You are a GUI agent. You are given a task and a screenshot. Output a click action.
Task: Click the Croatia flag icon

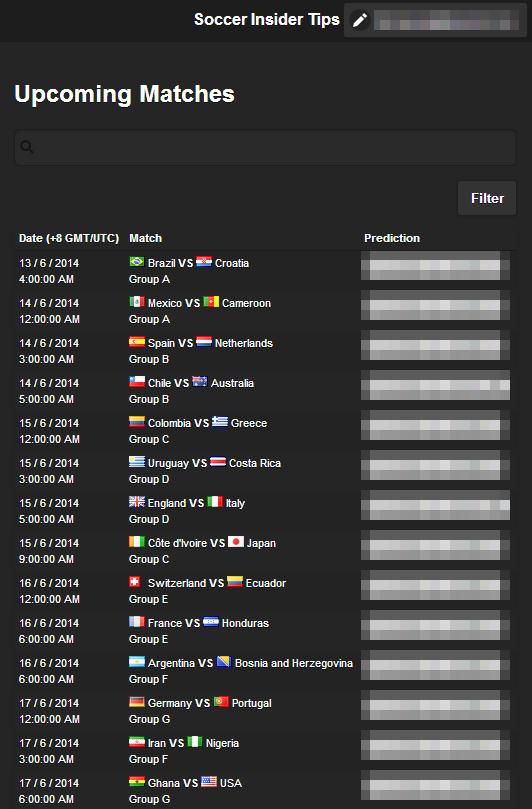[x=204, y=262]
